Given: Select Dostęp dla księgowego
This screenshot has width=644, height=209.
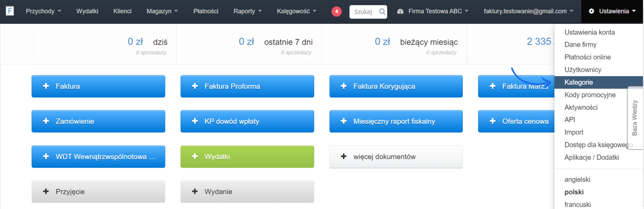Looking at the screenshot, I should pyautogui.click(x=599, y=145).
